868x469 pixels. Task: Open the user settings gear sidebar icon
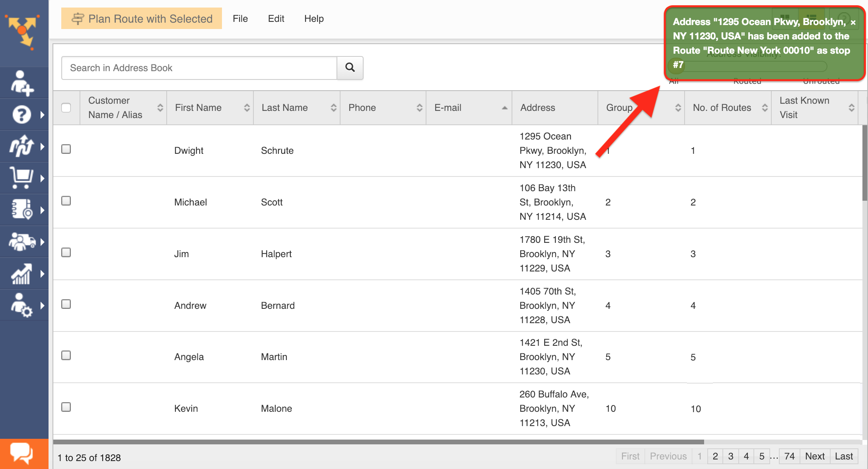(x=22, y=305)
